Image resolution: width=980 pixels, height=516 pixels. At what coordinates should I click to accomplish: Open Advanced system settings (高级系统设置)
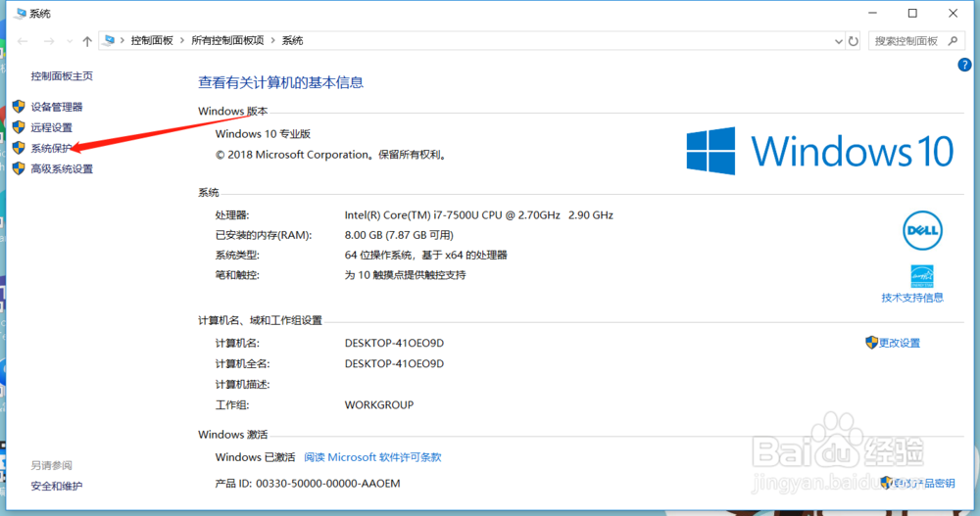coord(62,168)
